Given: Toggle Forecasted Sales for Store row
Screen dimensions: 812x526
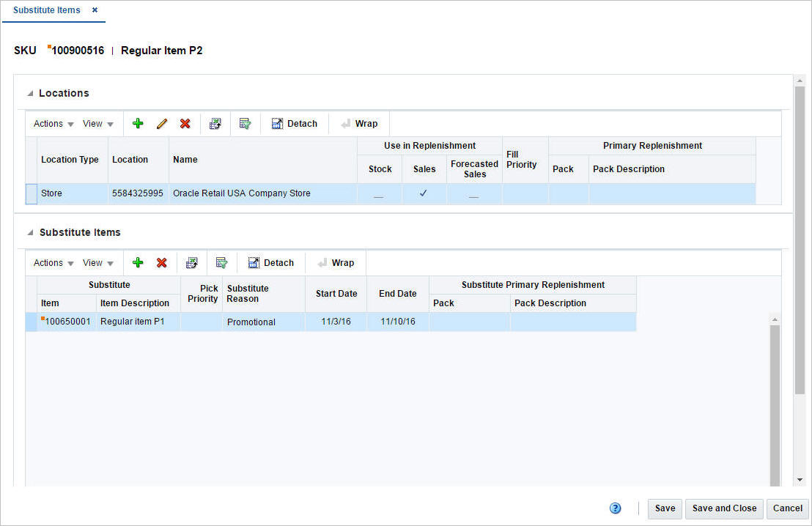Looking at the screenshot, I should click(473, 196).
